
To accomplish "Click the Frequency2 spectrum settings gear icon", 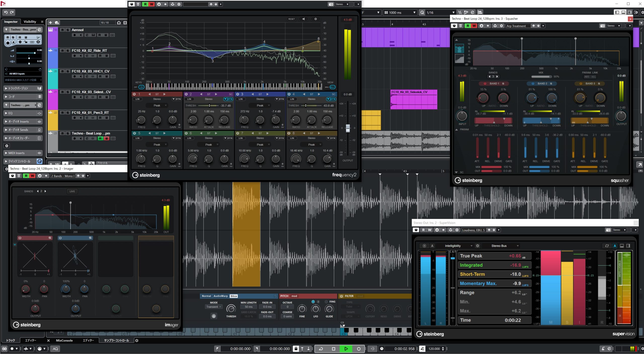I will (x=315, y=19).
